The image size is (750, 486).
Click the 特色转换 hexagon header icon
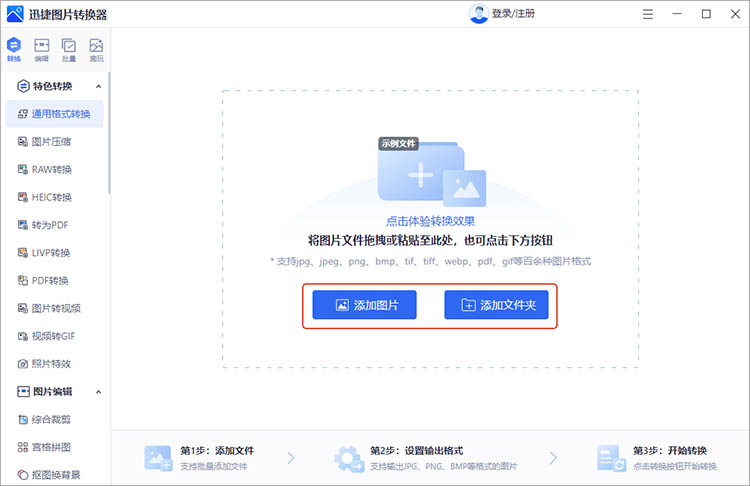pyautogui.click(x=23, y=86)
